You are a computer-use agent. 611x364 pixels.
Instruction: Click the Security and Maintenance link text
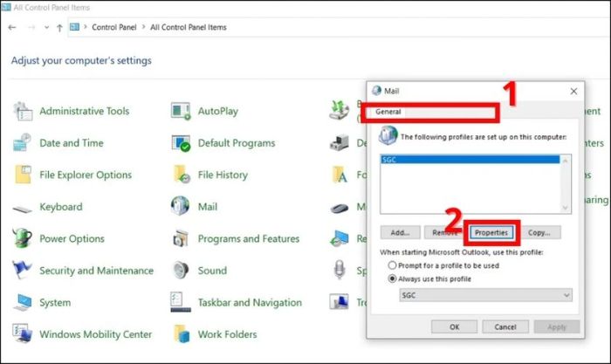(96, 271)
